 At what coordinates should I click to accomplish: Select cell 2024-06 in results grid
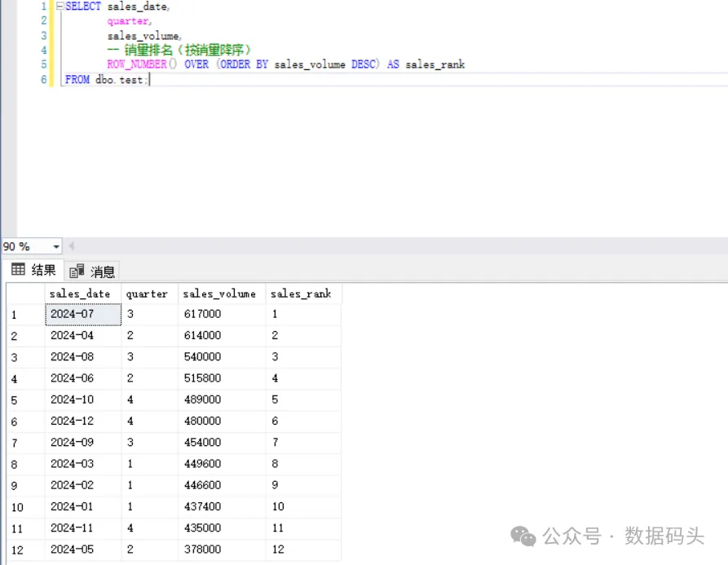pyautogui.click(x=83, y=378)
